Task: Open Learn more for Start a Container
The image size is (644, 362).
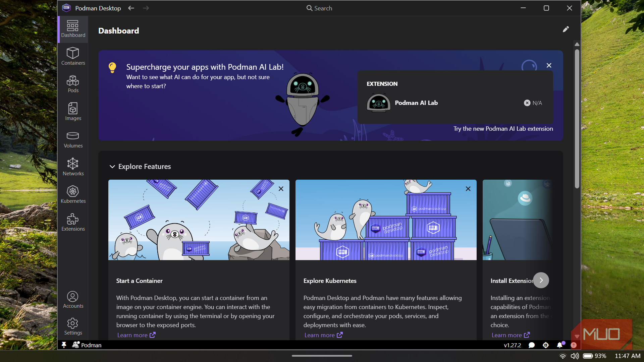Action: [136, 335]
